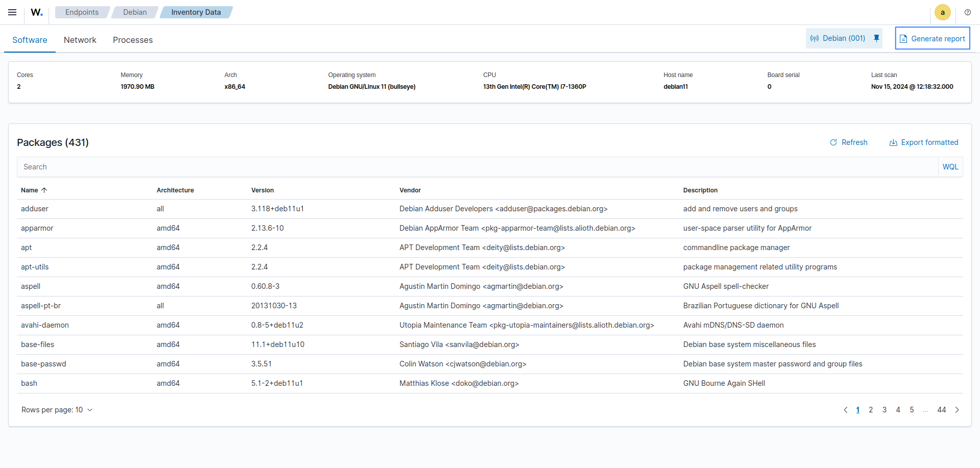Click the base-passwd package name

point(43,364)
